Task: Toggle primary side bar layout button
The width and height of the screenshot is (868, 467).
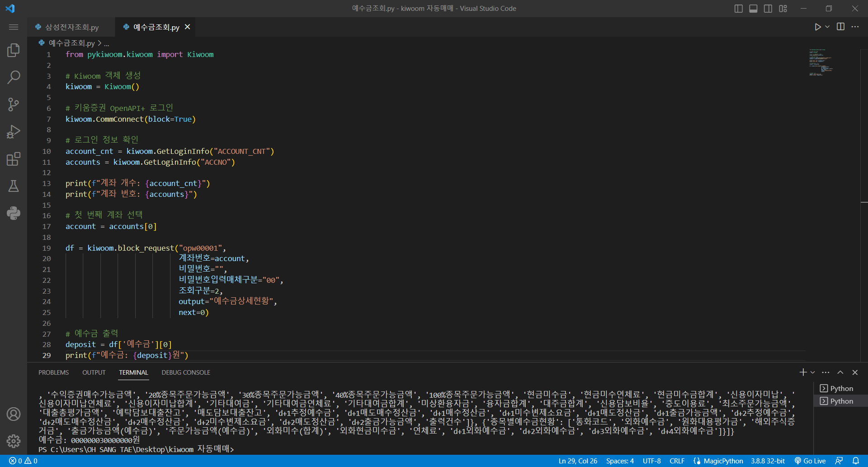Action: (x=739, y=9)
